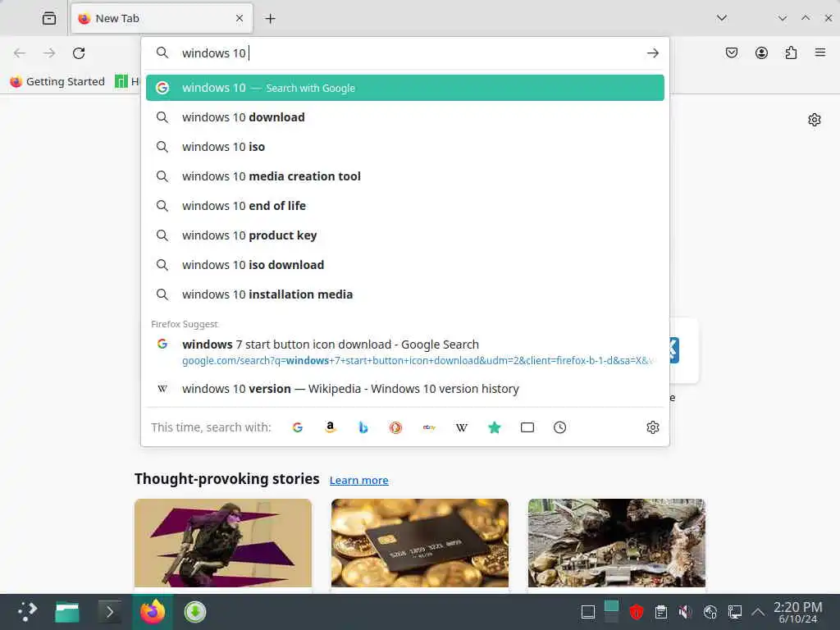The height and width of the screenshot is (630, 840).
Task: Open Firefox View icon left of tabs
Action: pyautogui.click(x=49, y=18)
